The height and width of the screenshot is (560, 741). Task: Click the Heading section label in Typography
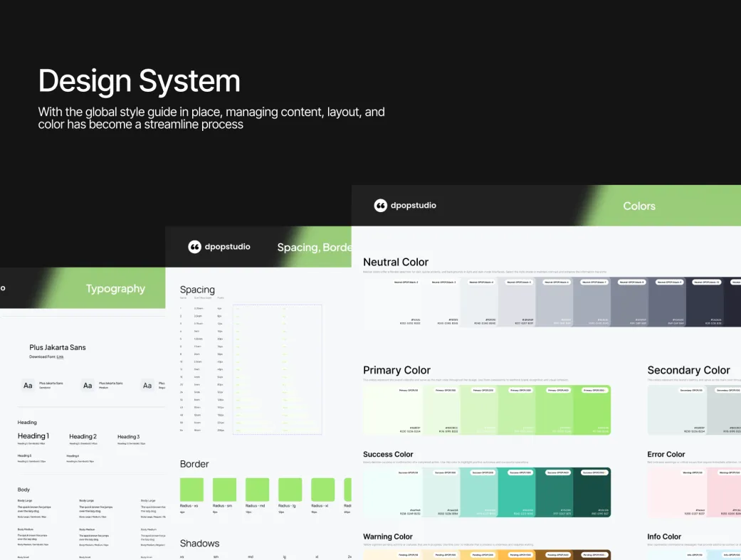[27, 423]
